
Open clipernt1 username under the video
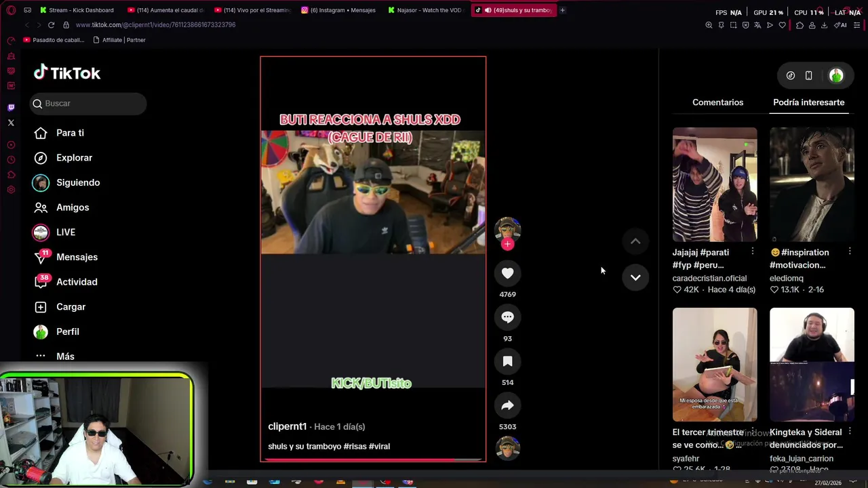(x=287, y=426)
